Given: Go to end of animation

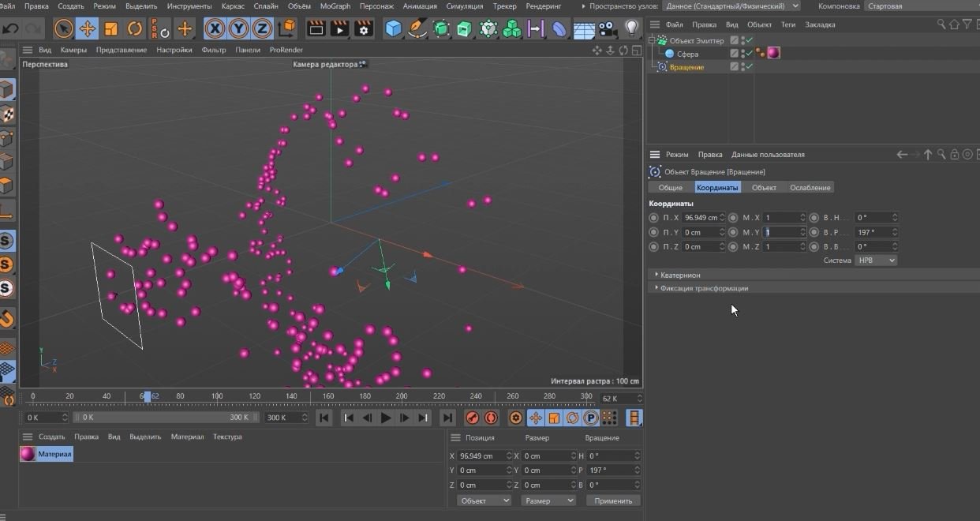Looking at the screenshot, I should 448,418.
